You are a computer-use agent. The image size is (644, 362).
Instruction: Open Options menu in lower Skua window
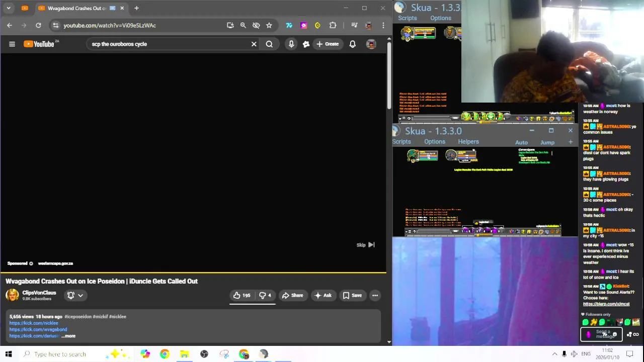[435, 142]
